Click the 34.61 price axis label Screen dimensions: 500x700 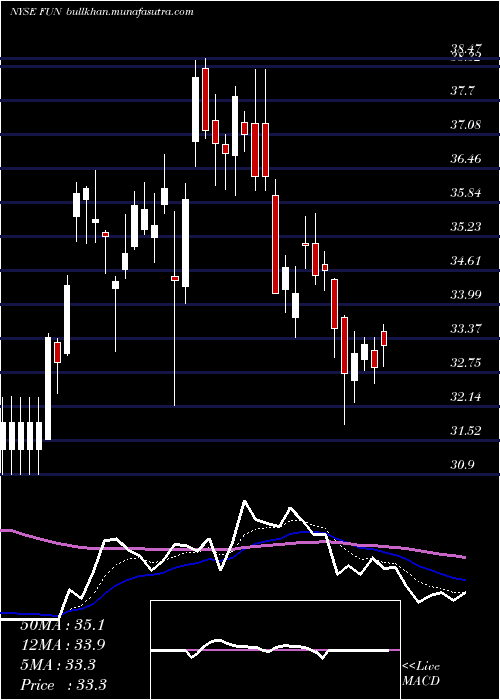coord(465,261)
